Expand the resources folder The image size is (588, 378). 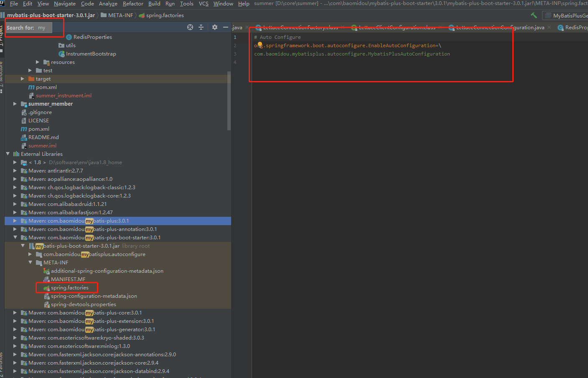point(38,62)
